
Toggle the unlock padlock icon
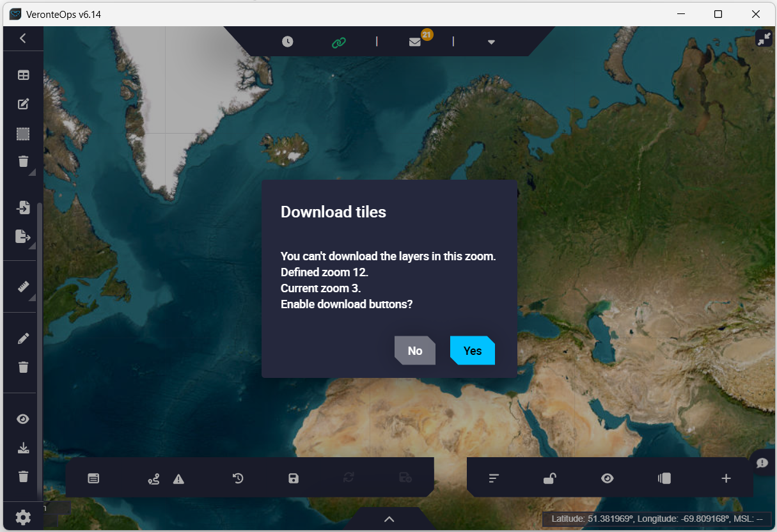[549, 478]
